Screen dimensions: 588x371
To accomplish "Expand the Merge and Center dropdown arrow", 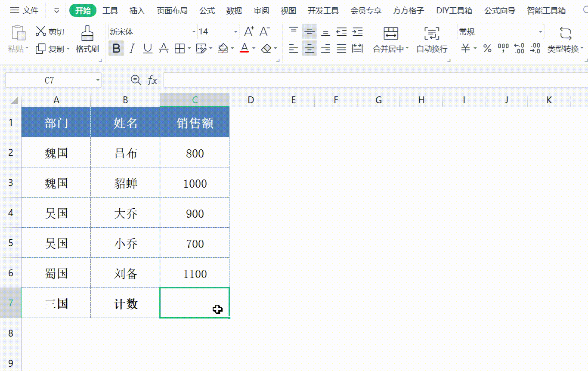I will tap(407, 49).
